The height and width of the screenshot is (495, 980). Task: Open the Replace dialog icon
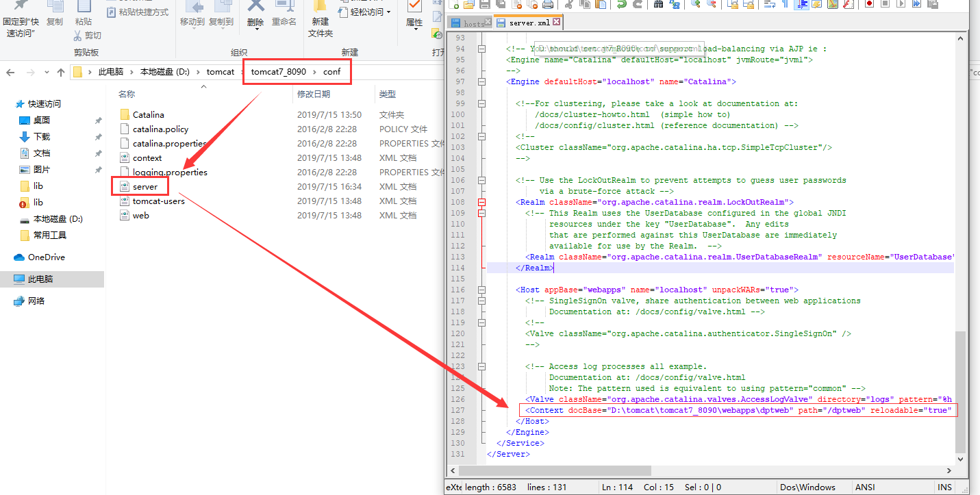676,5
